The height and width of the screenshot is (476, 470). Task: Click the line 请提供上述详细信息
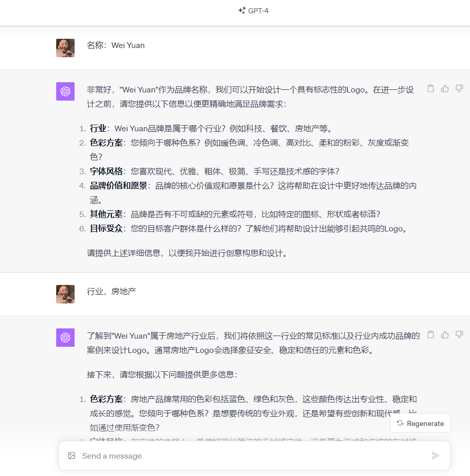[187, 253]
